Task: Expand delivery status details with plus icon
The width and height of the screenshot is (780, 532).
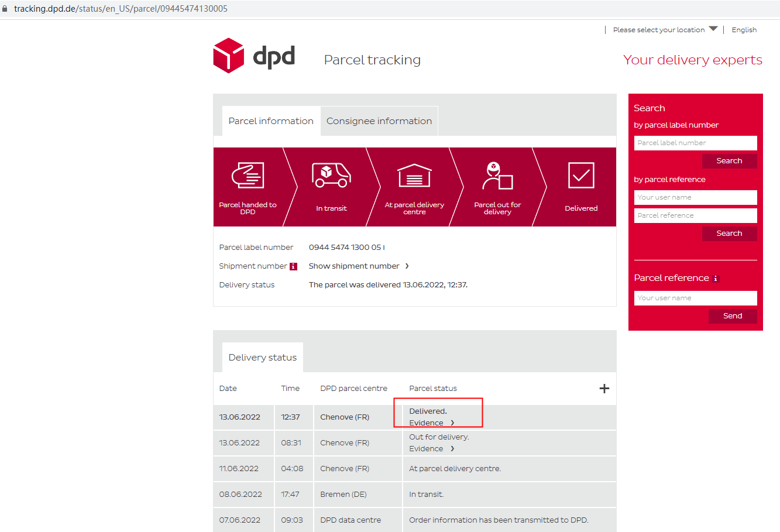Action: tap(604, 389)
